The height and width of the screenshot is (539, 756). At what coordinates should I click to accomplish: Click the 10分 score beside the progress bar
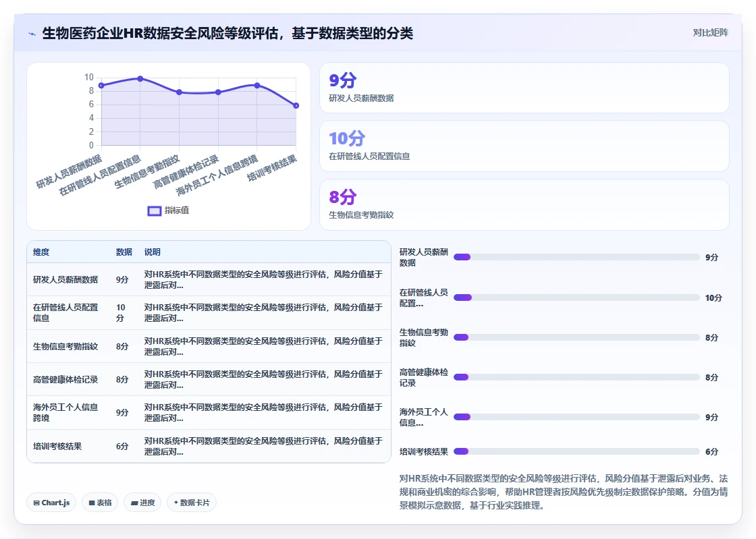coord(713,297)
